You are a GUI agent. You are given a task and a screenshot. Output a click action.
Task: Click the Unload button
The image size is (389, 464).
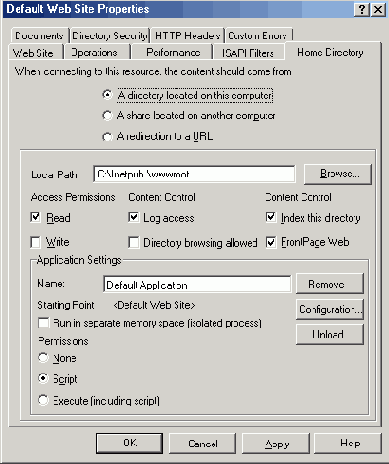click(x=330, y=334)
